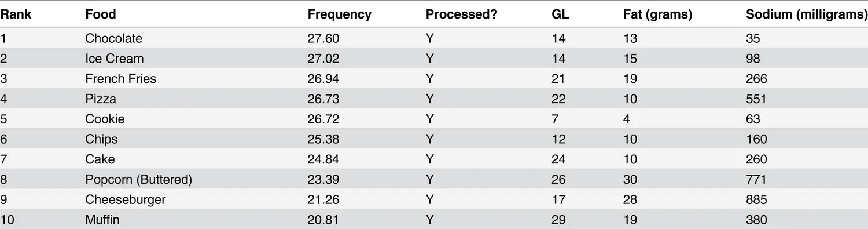Click the Muffin entry
Screen dimensions: 868x229
point(102,220)
